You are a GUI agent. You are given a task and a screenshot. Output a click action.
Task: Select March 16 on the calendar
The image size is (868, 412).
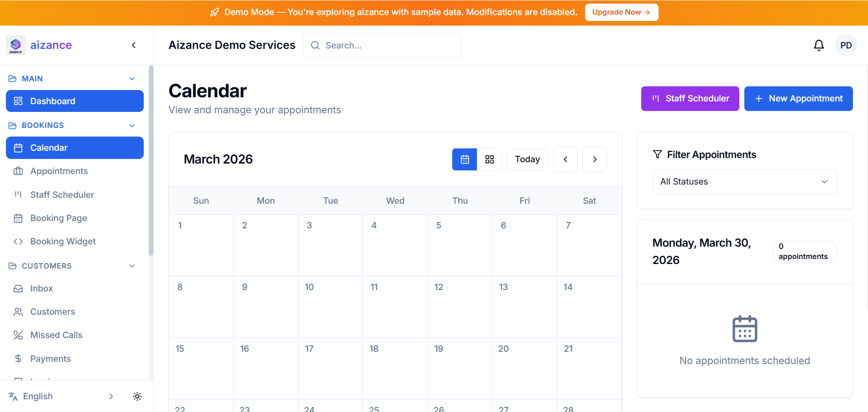266,369
